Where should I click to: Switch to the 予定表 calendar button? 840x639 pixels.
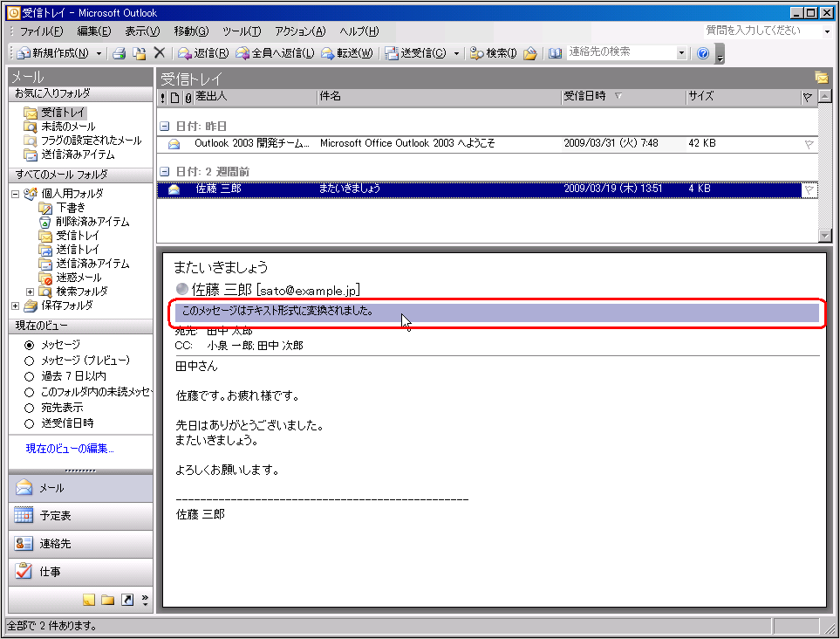(x=81, y=516)
